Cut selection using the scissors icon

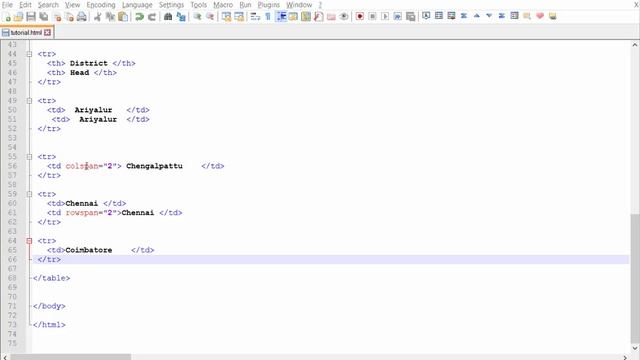pos(98,17)
